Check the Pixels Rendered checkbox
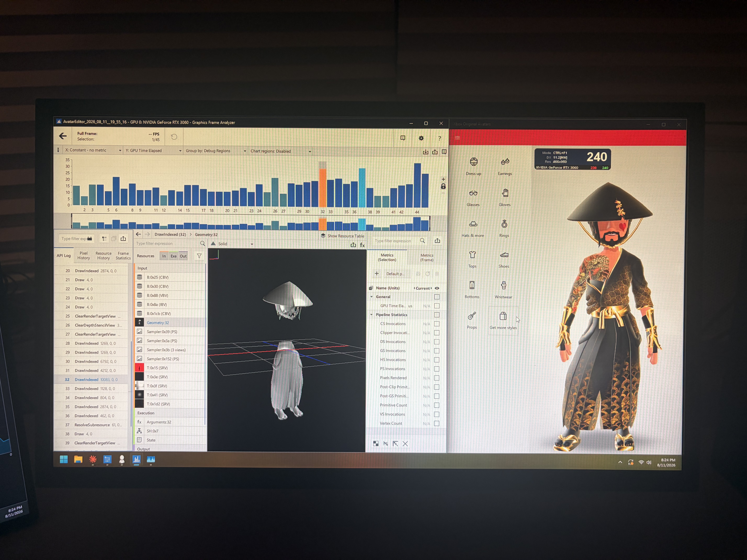Viewport: 747px width, 560px height. click(437, 378)
